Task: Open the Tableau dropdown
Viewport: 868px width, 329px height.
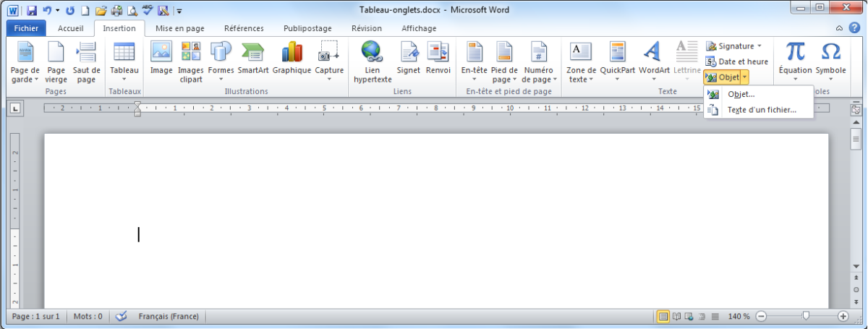Action: (124, 62)
